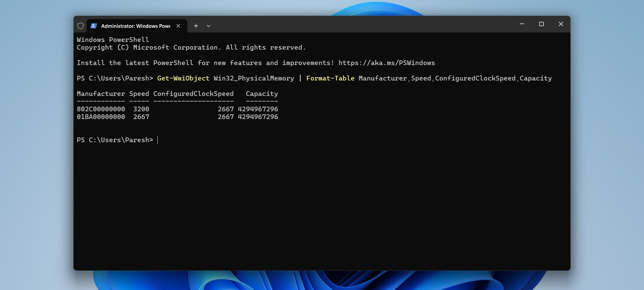Close the Administrator: Windows PowerShell tab
This screenshot has width=644, height=290.
coord(178,26)
